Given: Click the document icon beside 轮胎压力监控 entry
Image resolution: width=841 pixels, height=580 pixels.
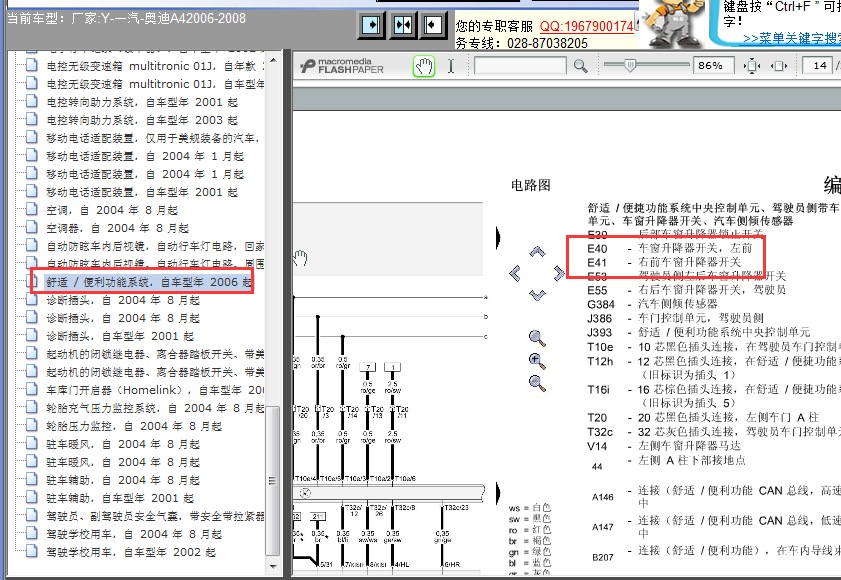Looking at the screenshot, I should tap(32, 425).
